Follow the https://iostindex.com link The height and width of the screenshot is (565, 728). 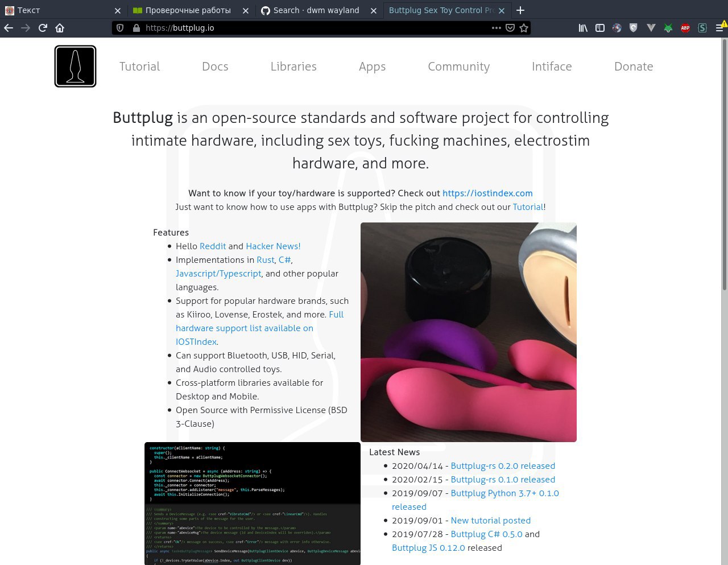pyautogui.click(x=487, y=193)
